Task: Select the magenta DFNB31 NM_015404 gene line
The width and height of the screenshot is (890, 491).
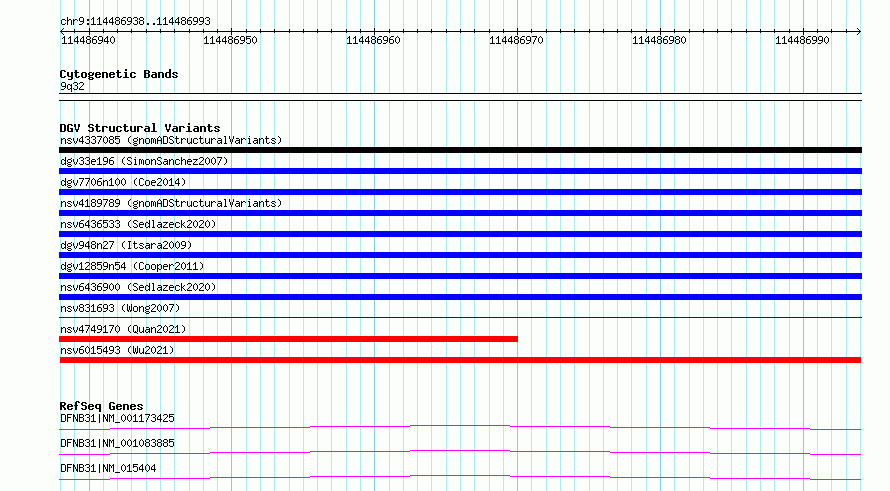Action: click(460, 477)
